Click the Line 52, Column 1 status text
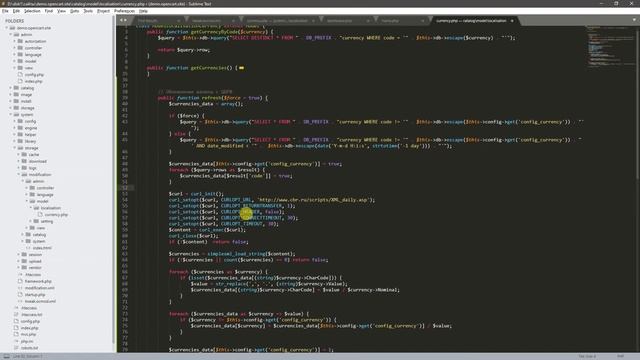This screenshot has width=640, height=360. pos(27,356)
